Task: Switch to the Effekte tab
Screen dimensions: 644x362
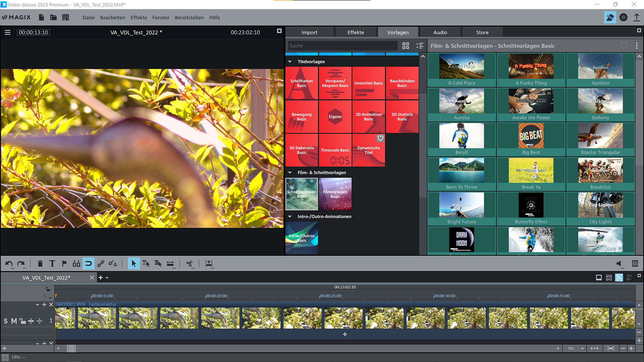Action: click(356, 33)
